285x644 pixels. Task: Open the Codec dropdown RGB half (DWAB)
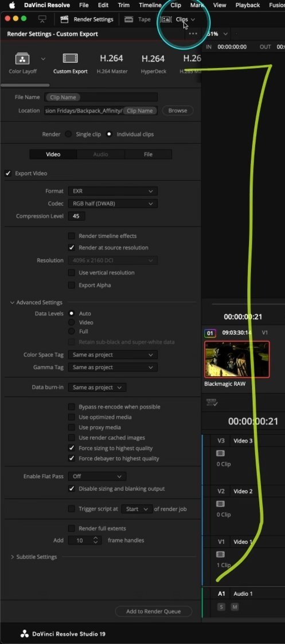tap(113, 203)
